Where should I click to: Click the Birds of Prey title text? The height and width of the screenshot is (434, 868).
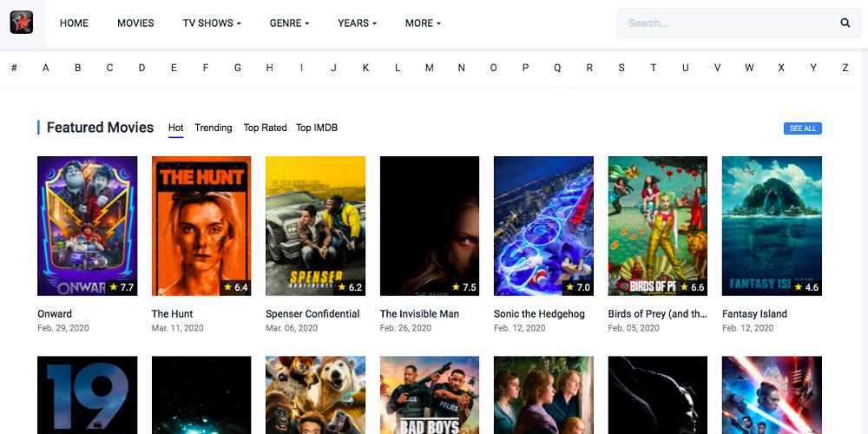(658, 314)
